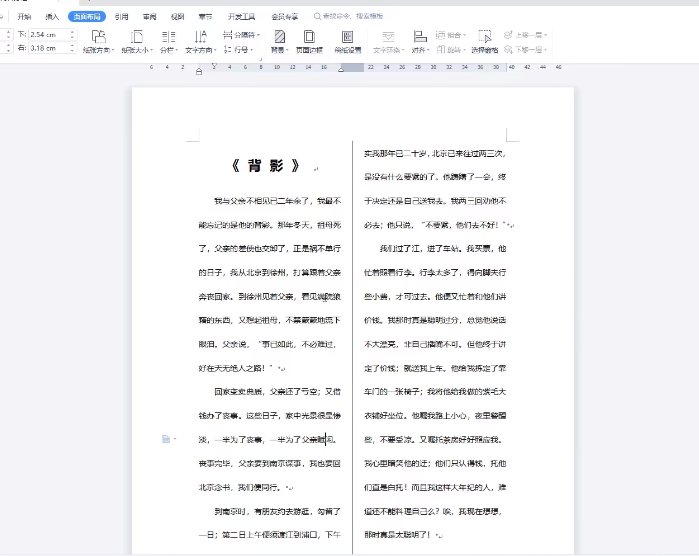Click the 文字方向 (text direction) icon

pos(201,37)
